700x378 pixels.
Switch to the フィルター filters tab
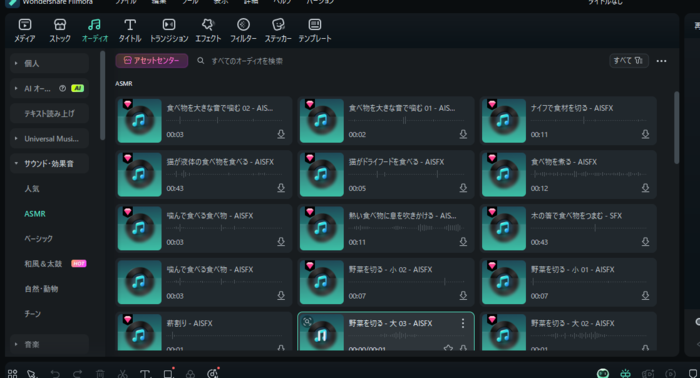coord(243,30)
